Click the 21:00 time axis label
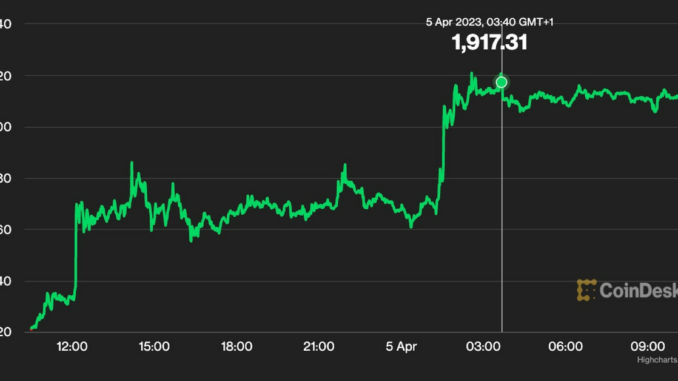Screen dimensions: 678x381 (319, 346)
